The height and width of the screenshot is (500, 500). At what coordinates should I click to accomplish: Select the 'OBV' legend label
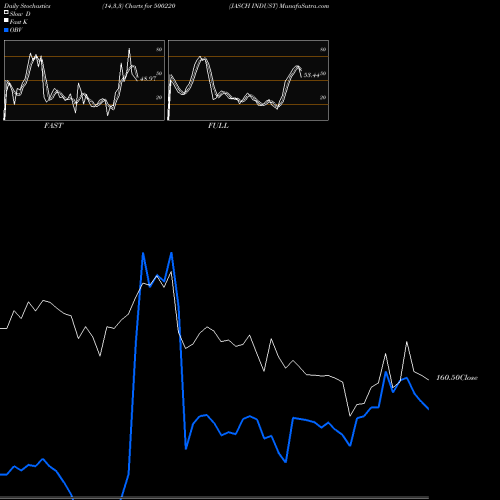[16, 30]
